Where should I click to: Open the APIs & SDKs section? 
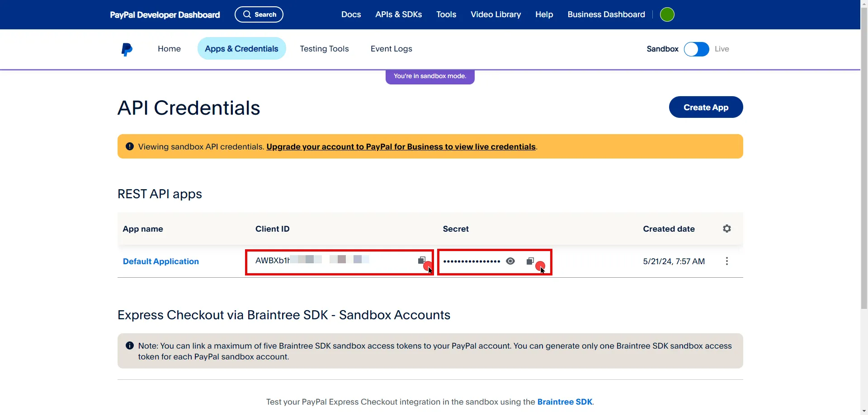(398, 14)
